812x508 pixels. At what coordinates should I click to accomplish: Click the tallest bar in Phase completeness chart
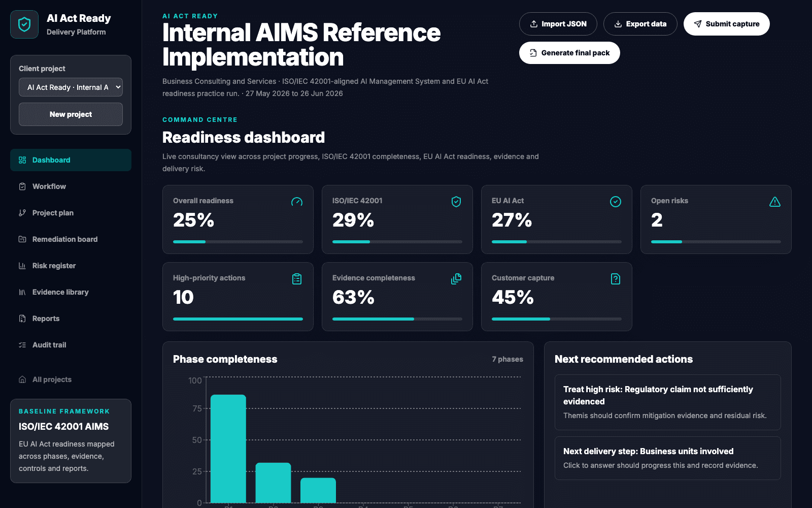(x=228, y=449)
